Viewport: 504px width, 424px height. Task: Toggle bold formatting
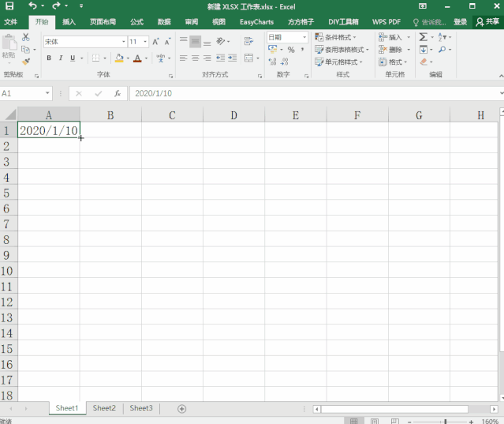(x=49, y=58)
